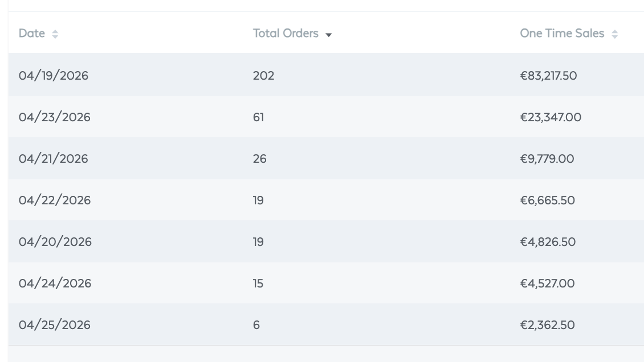The width and height of the screenshot is (644, 362).
Task: Click the Total Orders descending arrow
Action: [x=329, y=35]
